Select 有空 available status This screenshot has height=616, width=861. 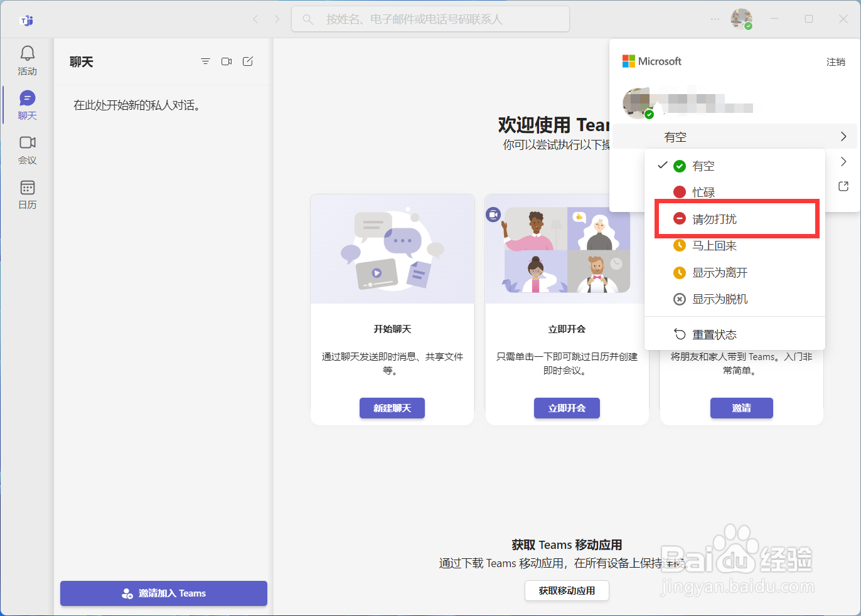coord(734,166)
